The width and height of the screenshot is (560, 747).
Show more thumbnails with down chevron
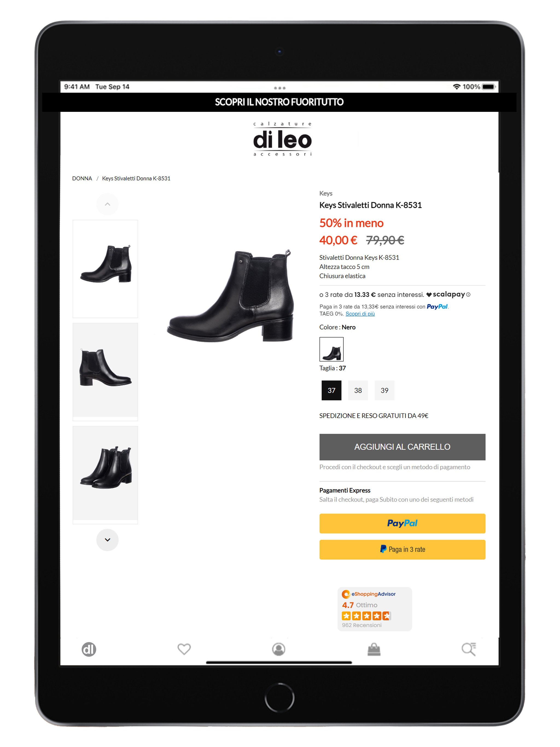[107, 540]
